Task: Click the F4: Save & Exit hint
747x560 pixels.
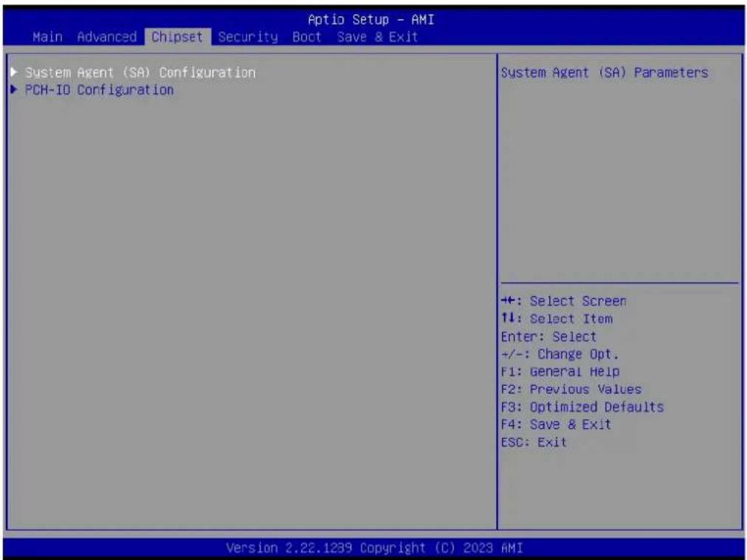Action: tap(556, 424)
